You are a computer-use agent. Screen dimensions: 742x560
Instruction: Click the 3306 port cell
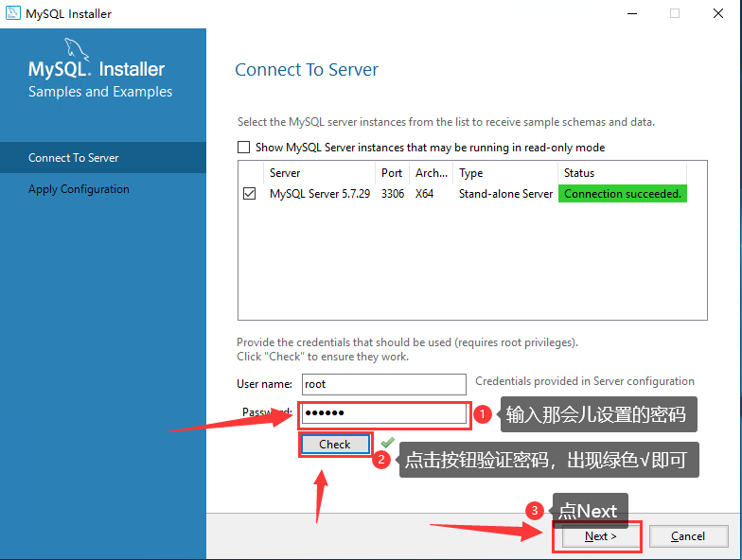click(x=393, y=194)
